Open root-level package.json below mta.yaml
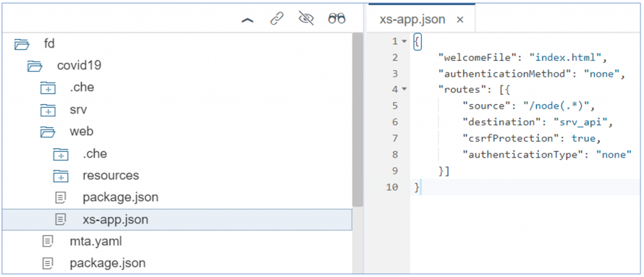Image resolution: width=644 pixels, height=277 pixels. [108, 263]
